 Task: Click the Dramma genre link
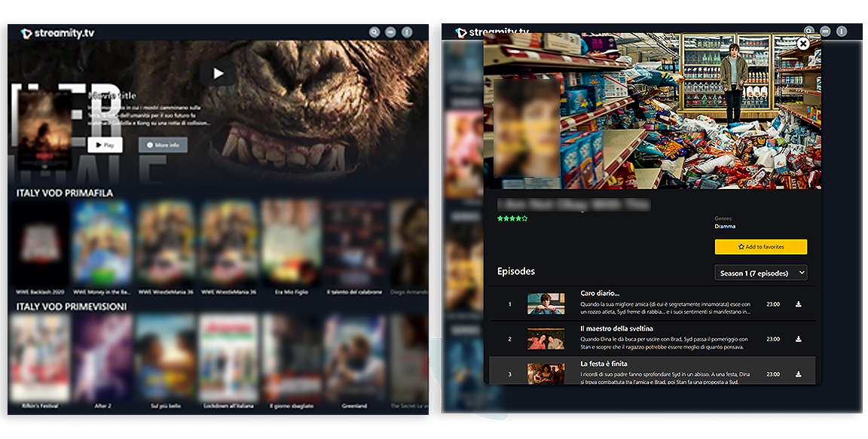click(x=725, y=227)
